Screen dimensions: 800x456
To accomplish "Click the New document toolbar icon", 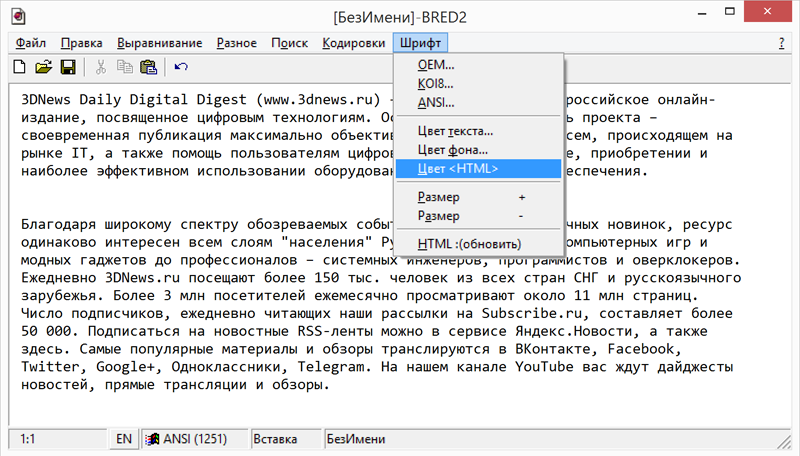I will point(19,67).
